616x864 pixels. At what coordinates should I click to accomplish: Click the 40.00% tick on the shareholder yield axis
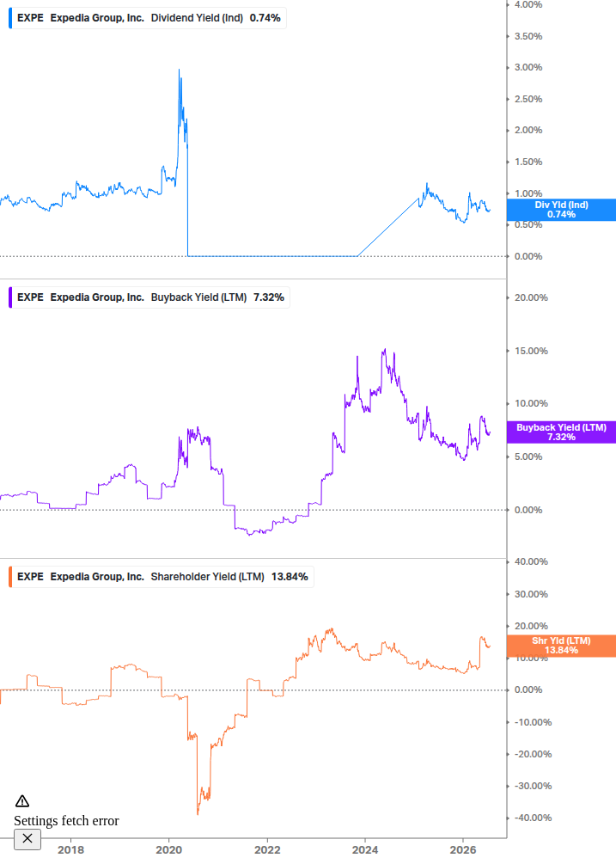pyautogui.click(x=531, y=561)
